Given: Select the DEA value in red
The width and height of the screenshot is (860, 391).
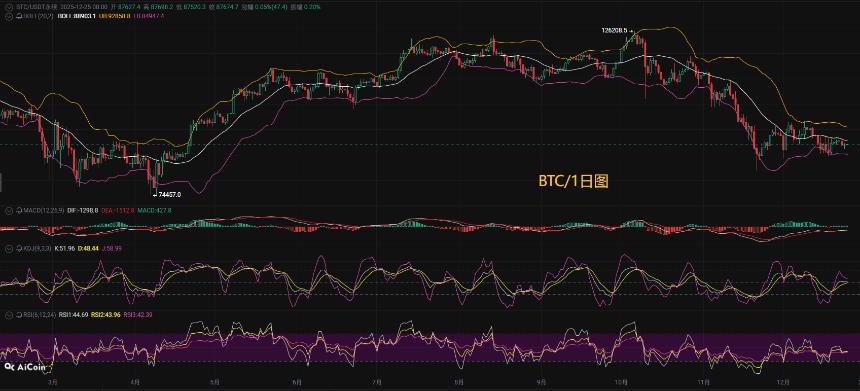Looking at the screenshot, I should point(118,211).
